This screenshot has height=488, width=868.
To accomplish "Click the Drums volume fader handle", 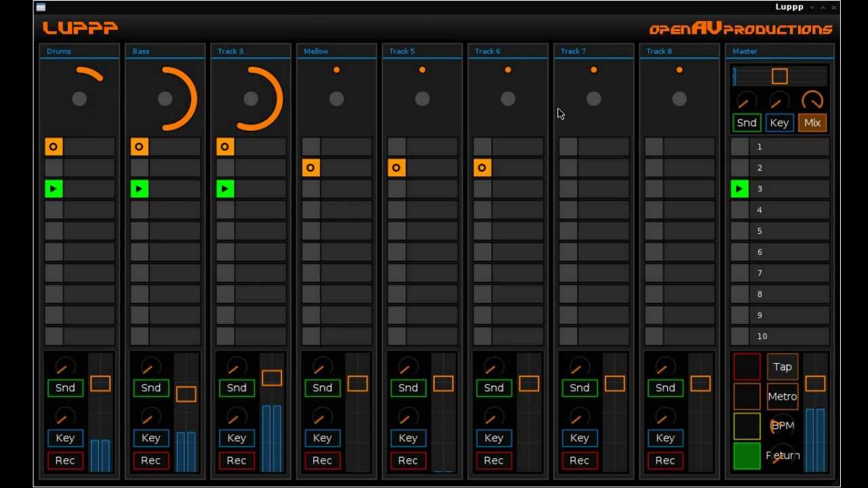I will [x=100, y=384].
